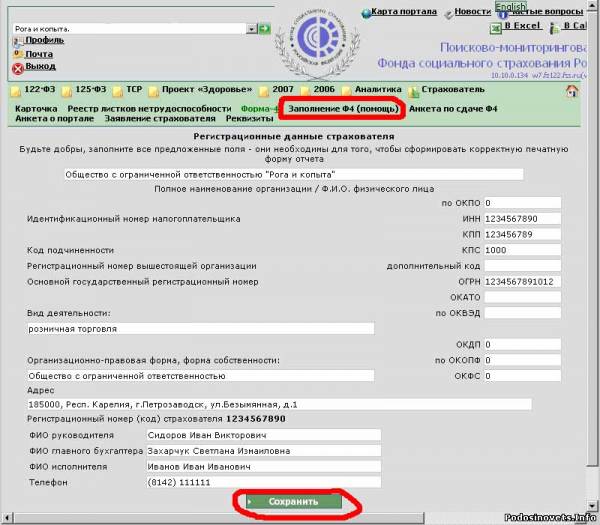Screen dimensions: 600x525
Task: Click the Страхователь folder icon
Action: 413,92
